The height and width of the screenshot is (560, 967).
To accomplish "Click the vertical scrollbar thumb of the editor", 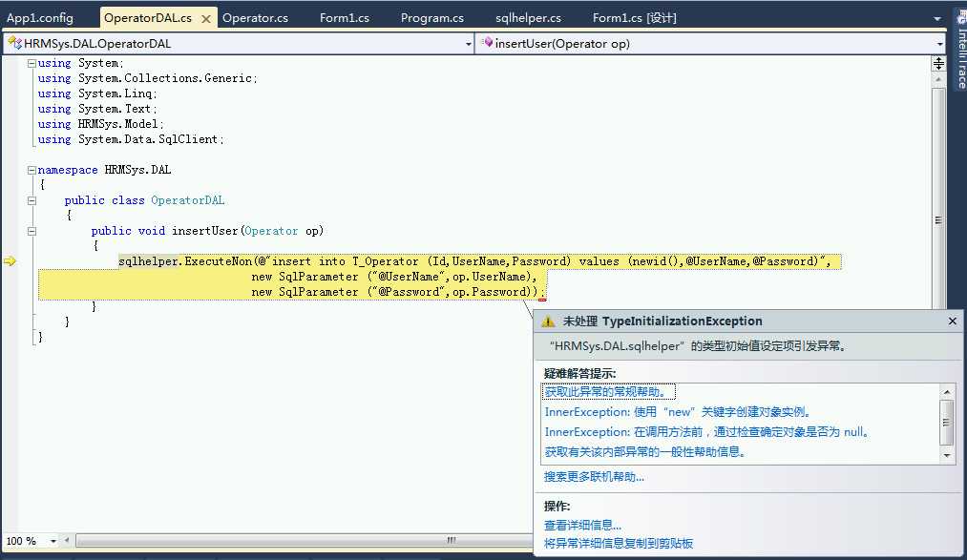I will [938, 220].
